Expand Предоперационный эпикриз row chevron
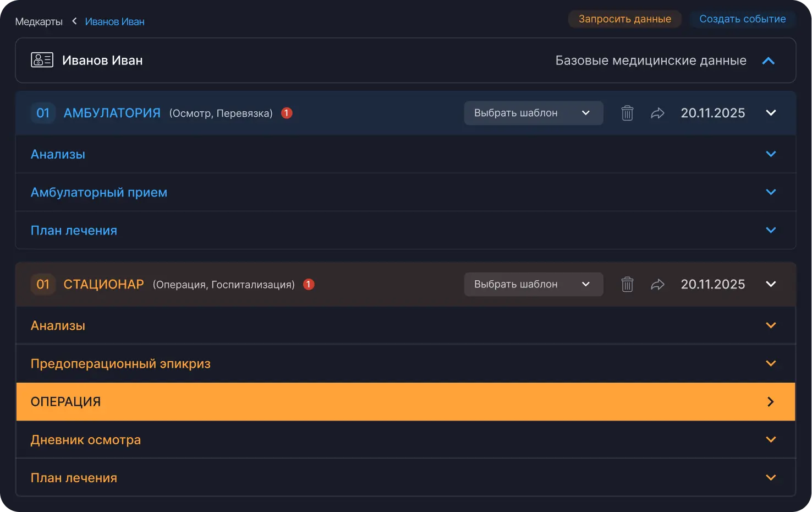The height and width of the screenshot is (512, 812). click(x=771, y=363)
